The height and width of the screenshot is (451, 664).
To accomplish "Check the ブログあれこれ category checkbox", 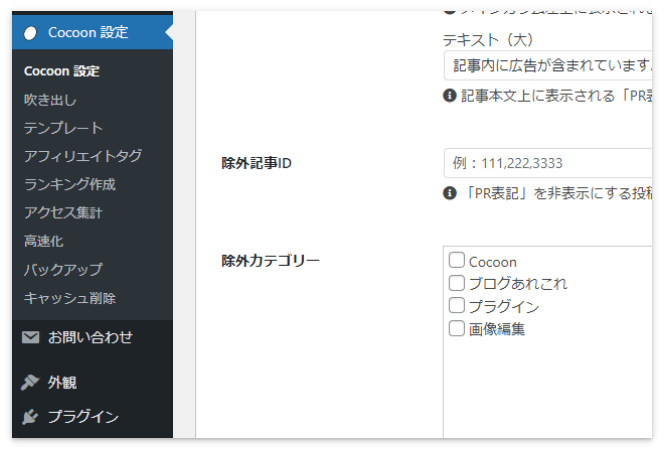I will pyautogui.click(x=456, y=283).
